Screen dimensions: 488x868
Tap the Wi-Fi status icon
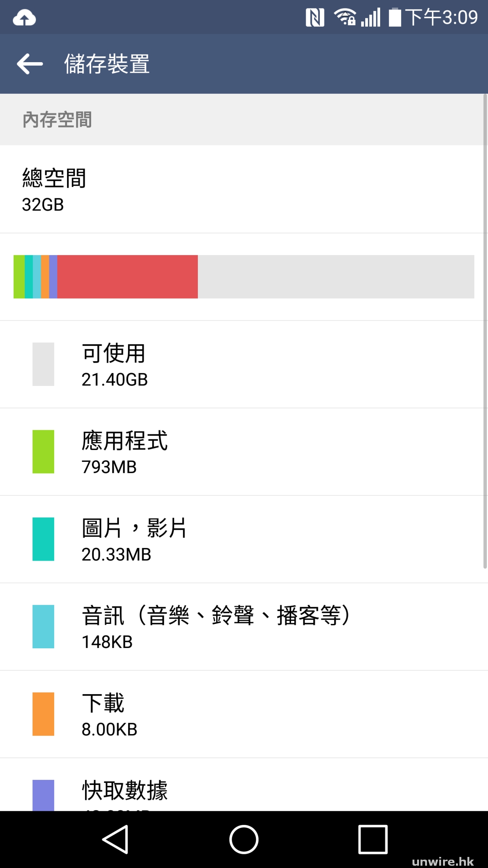pyautogui.click(x=345, y=17)
